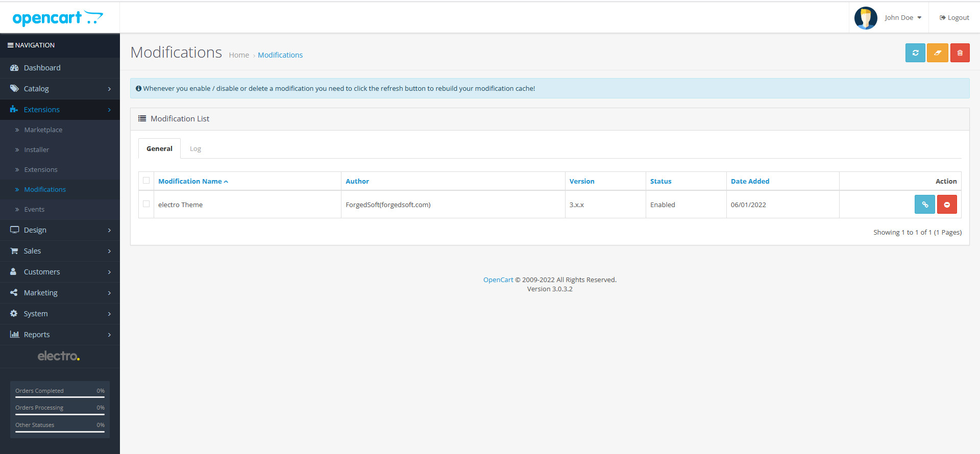Click the 06/01/2022 date cell
The image size is (980, 454).
[782, 205]
